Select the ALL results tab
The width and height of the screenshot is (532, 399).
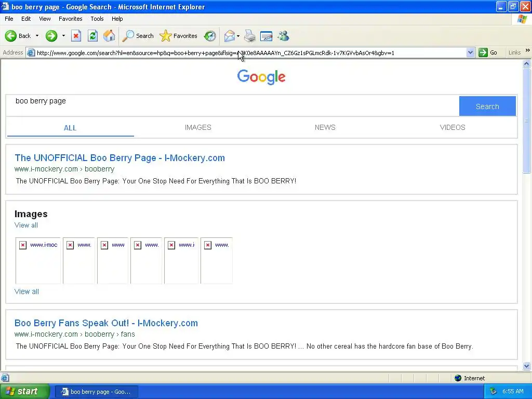point(70,128)
